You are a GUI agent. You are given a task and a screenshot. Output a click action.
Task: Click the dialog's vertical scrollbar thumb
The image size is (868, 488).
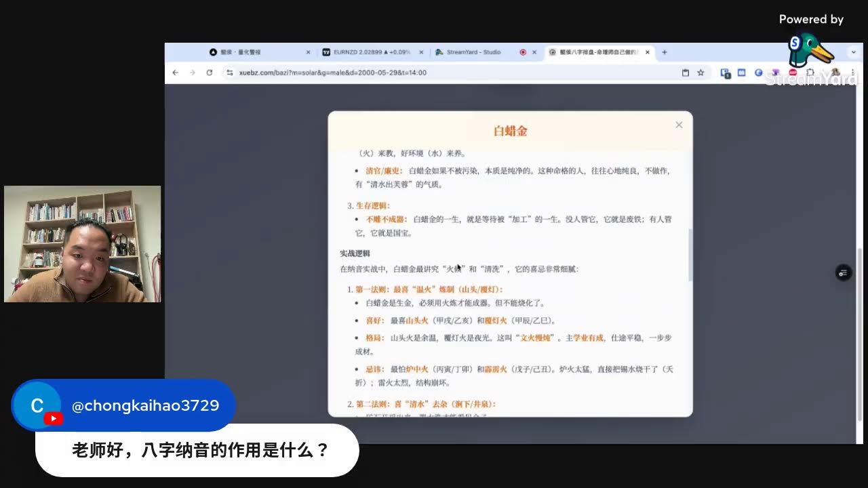click(x=690, y=255)
